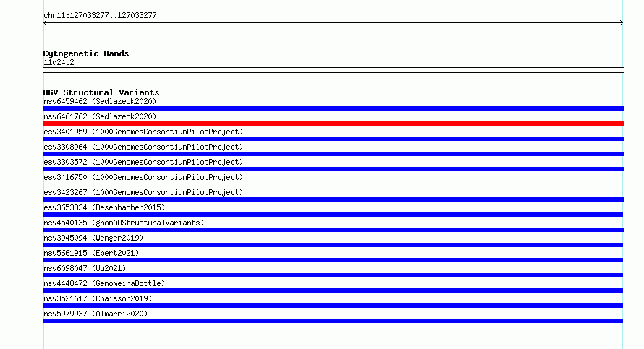Open variant esv3653334 (Besenbacher2015) label

coord(104,207)
